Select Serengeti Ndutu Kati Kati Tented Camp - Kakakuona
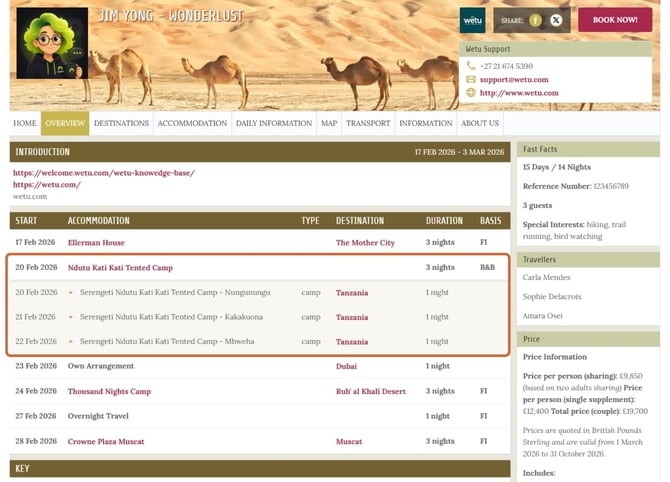This screenshot has height=482, width=670. pos(171,317)
